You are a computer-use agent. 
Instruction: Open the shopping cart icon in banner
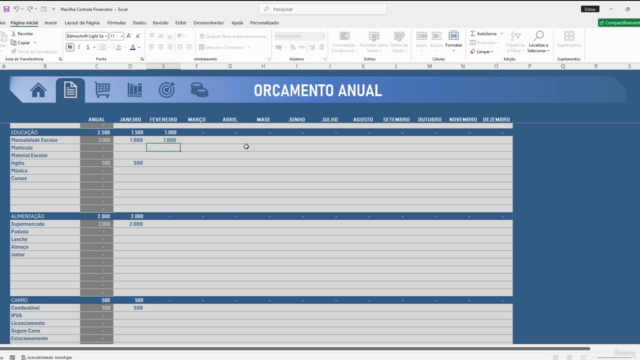point(102,90)
